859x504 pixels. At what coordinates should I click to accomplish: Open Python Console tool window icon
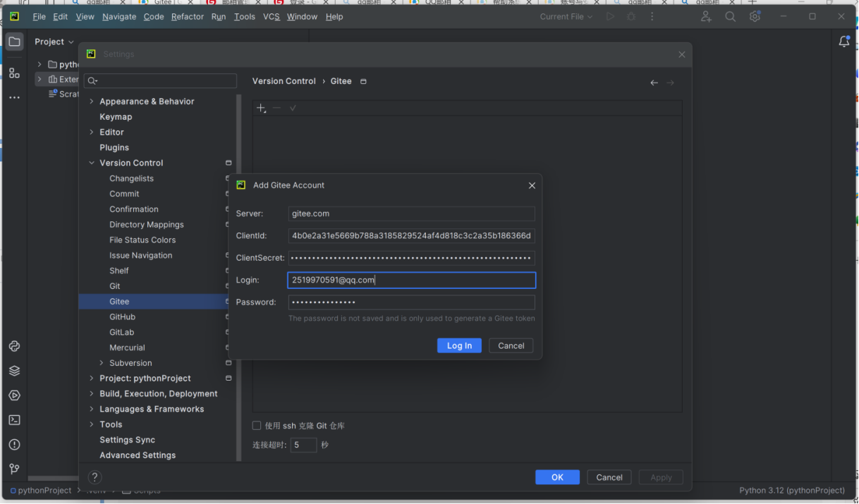pyautogui.click(x=14, y=346)
